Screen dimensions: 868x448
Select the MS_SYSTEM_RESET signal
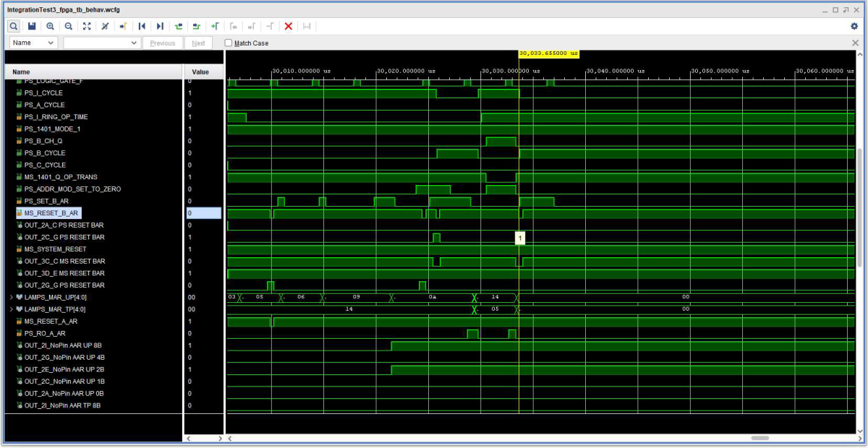pos(55,249)
